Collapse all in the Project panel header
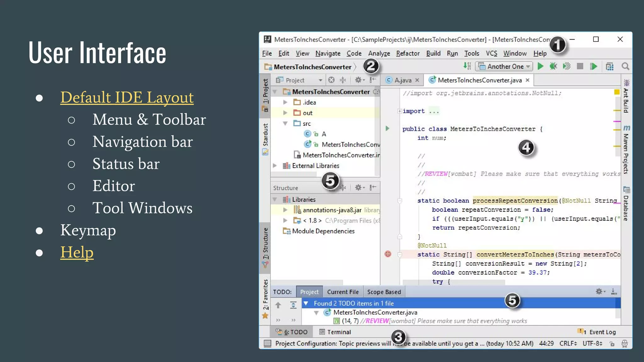644x362 pixels. tap(343, 80)
